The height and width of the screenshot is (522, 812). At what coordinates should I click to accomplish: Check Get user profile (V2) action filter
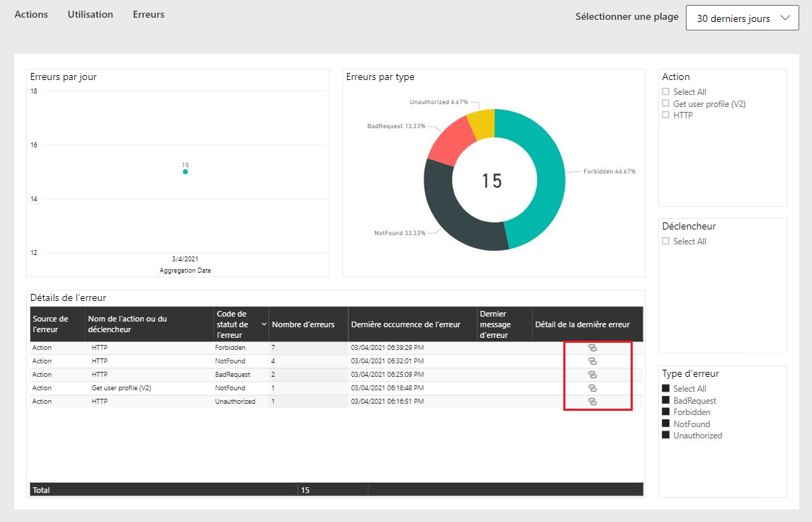tap(666, 103)
